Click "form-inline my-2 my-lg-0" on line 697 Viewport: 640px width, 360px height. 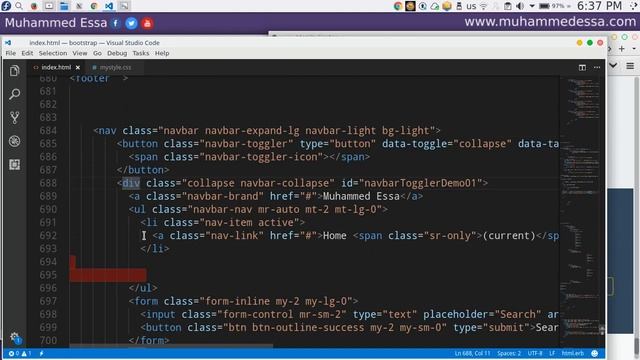pyautogui.click(x=276, y=301)
